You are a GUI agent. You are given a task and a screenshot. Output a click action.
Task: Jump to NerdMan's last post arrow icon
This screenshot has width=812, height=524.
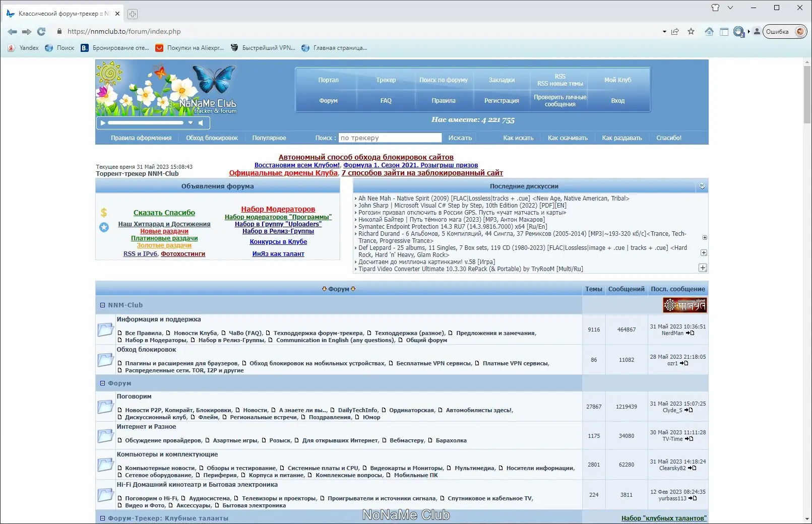click(x=690, y=333)
